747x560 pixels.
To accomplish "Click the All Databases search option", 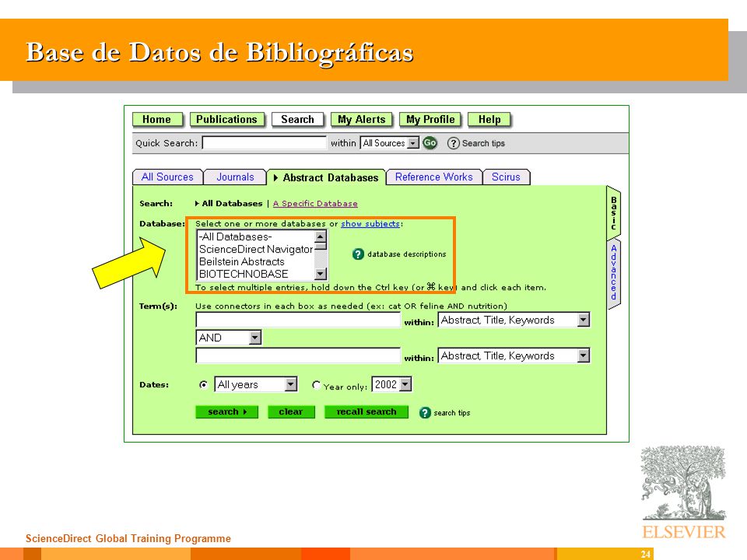I will click(x=232, y=203).
